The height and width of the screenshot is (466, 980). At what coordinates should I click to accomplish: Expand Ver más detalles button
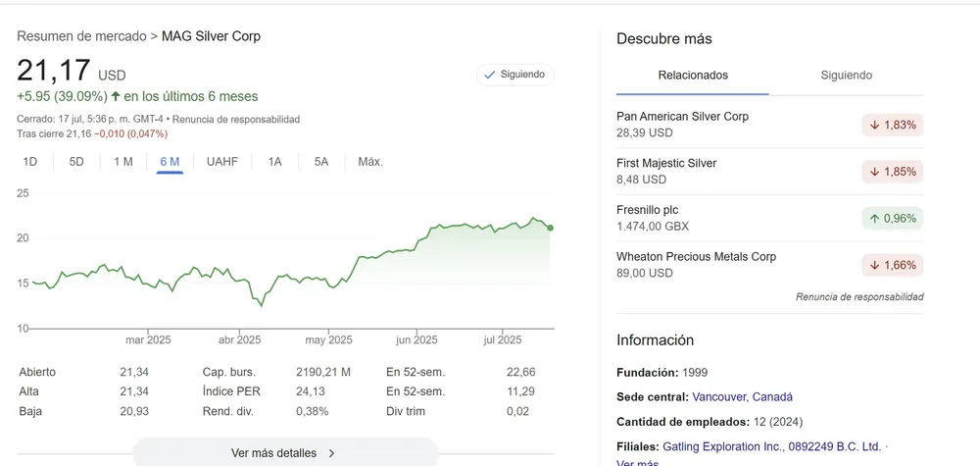point(285,453)
